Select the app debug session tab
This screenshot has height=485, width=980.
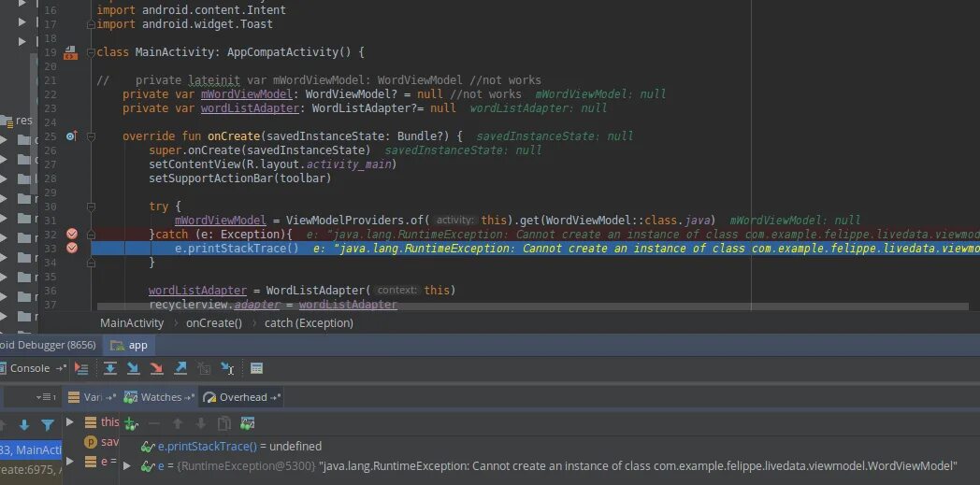pyautogui.click(x=129, y=345)
